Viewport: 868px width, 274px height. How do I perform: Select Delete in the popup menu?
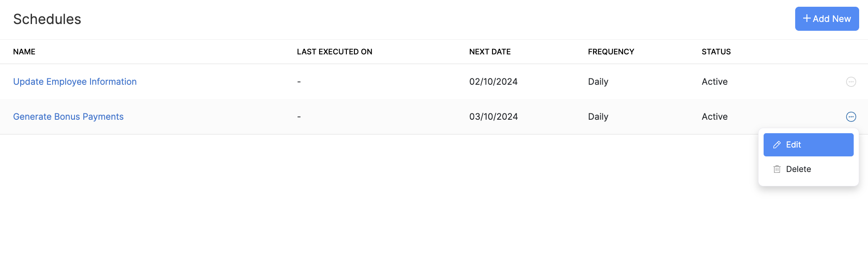[798, 169]
